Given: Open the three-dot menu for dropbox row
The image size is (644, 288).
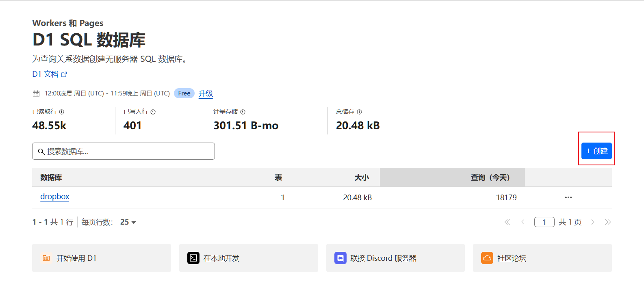Looking at the screenshot, I should pos(568,197).
